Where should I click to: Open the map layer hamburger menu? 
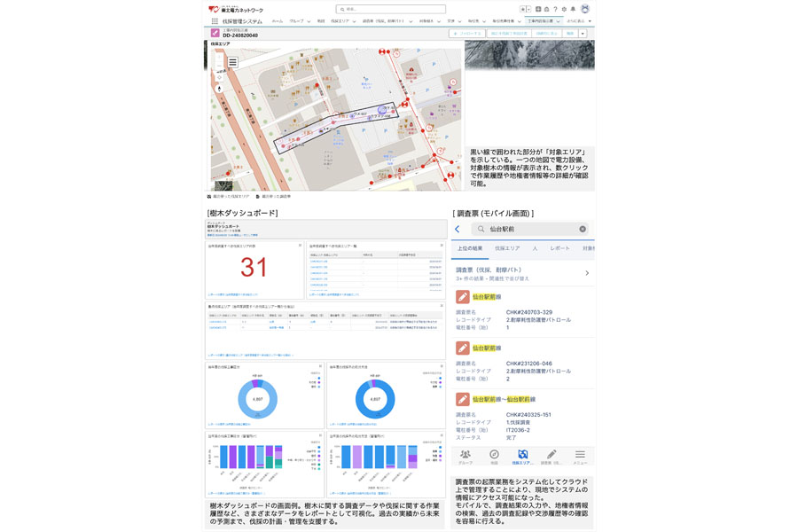pyautogui.click(x=232, y=62)
